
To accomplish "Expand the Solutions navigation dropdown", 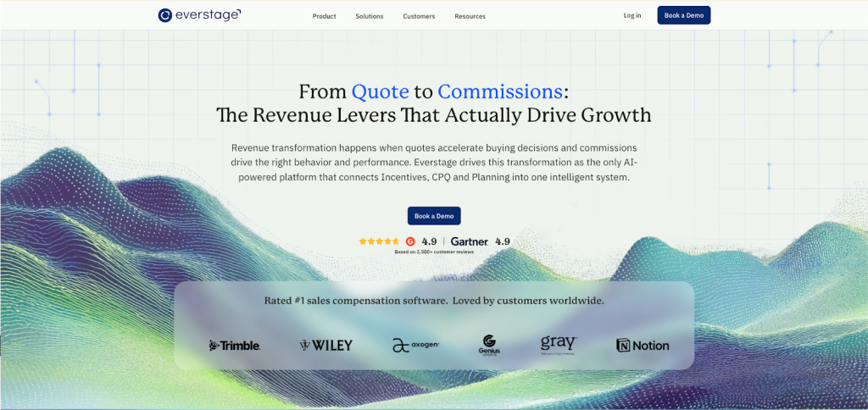I will [x=370, y=16].
